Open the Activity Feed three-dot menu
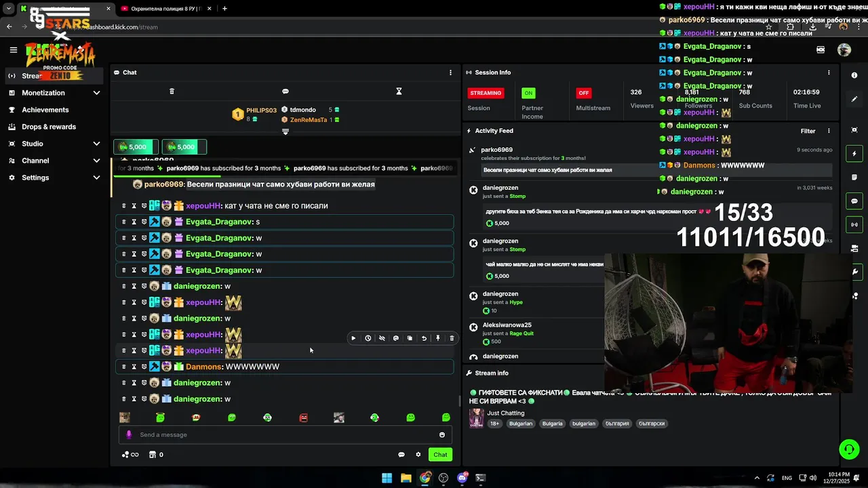This screenshot has width=868, height=488. click(829, 131)
